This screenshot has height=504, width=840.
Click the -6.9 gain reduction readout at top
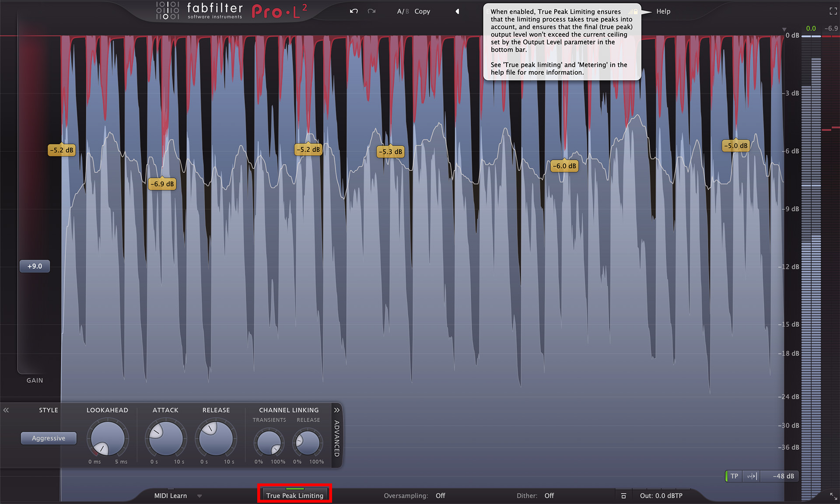pyautogui.click(x=831, y=28)
